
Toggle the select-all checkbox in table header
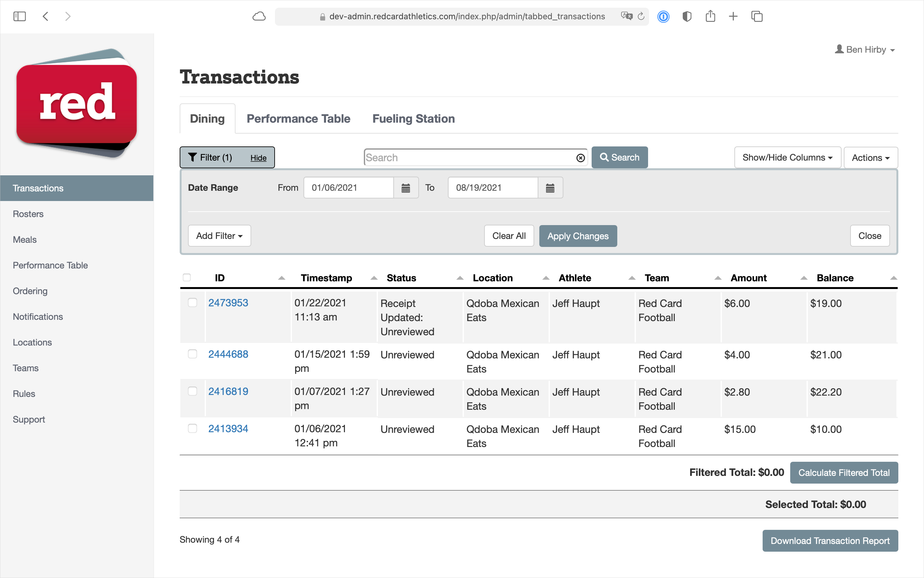(x=187, y=277)
